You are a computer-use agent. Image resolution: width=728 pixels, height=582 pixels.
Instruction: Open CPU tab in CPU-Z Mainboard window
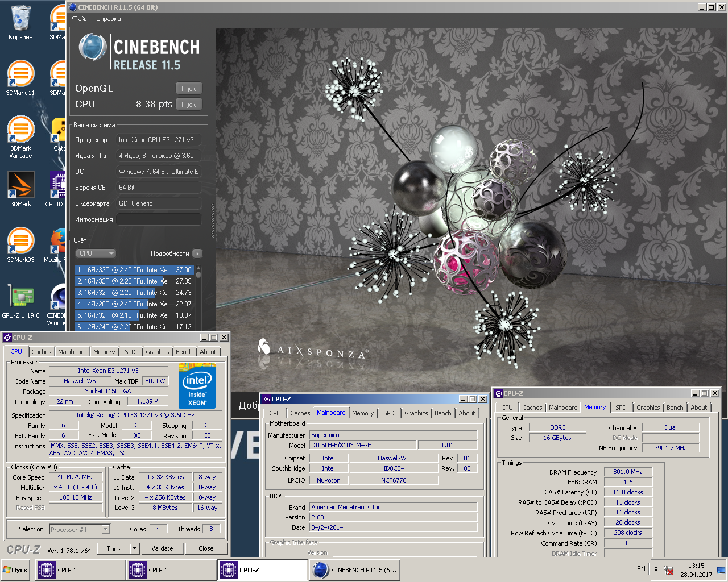[x=275, y=413]
